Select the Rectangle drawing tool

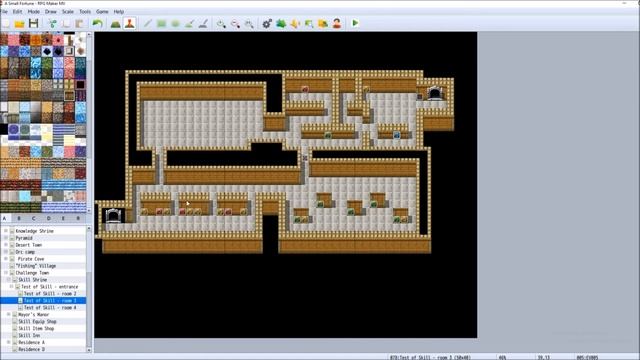tap(162, 23)
